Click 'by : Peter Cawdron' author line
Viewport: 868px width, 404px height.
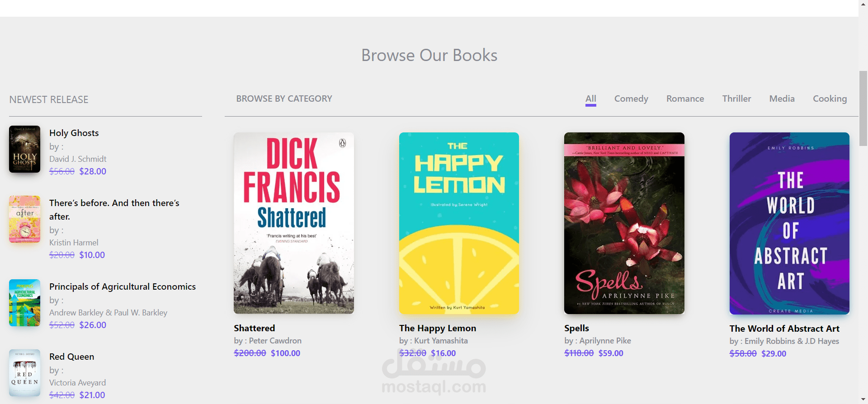coord(268,341)
